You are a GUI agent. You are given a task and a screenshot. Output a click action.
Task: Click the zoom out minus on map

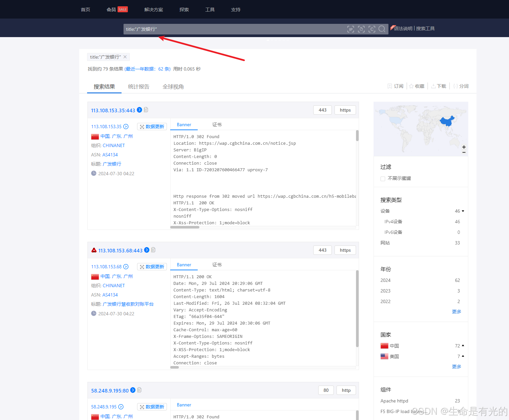click(464, 152)
